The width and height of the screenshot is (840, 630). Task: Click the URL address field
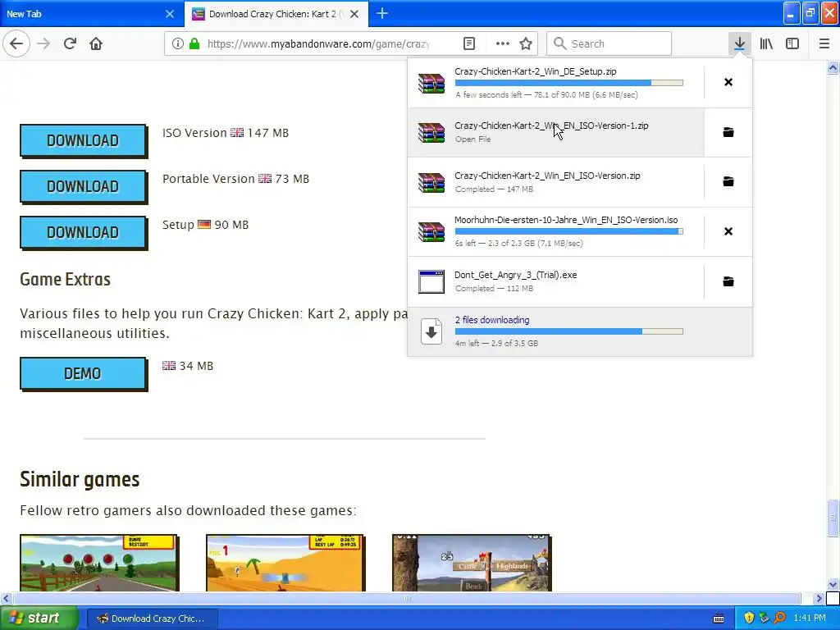pos(319,43)
